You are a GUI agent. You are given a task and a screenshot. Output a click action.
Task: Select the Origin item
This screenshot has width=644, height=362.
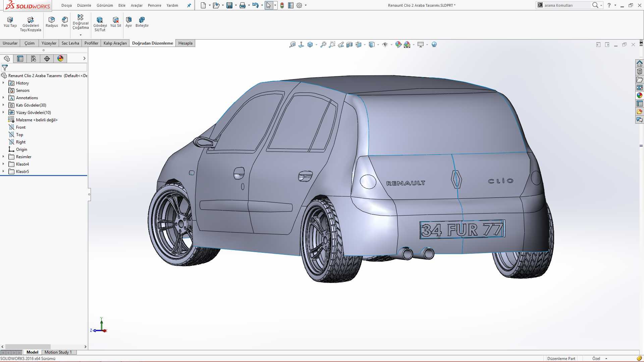21,149
